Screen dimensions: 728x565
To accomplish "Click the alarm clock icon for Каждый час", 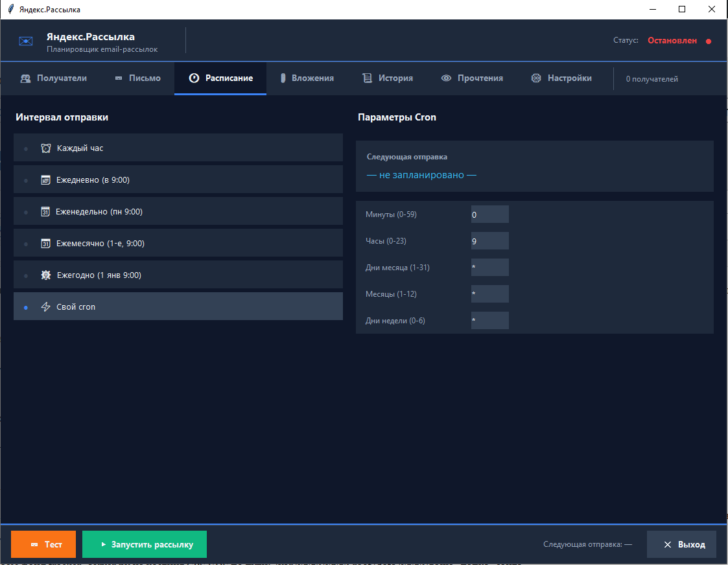I will tap(45, 148).
